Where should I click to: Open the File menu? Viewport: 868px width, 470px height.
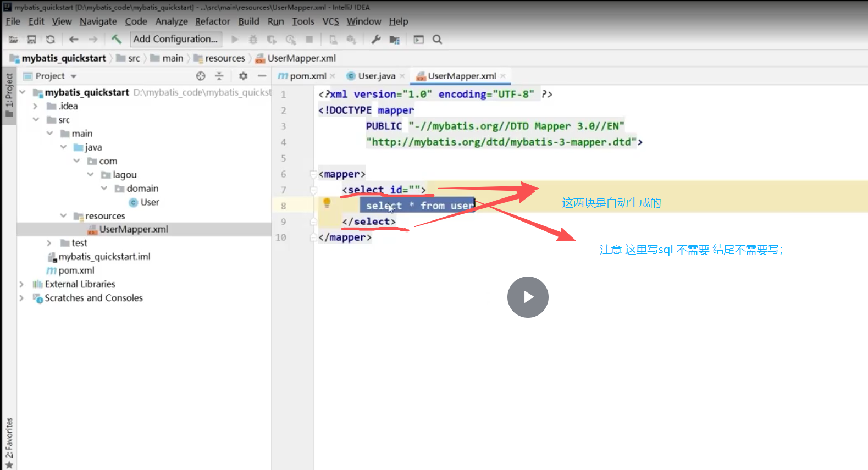coord(13,21)
